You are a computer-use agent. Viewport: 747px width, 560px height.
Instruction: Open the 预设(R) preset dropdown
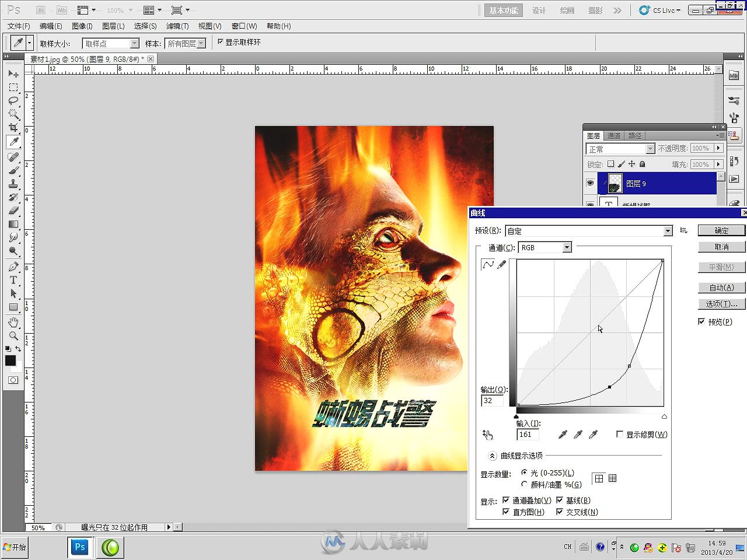(668, 231)
